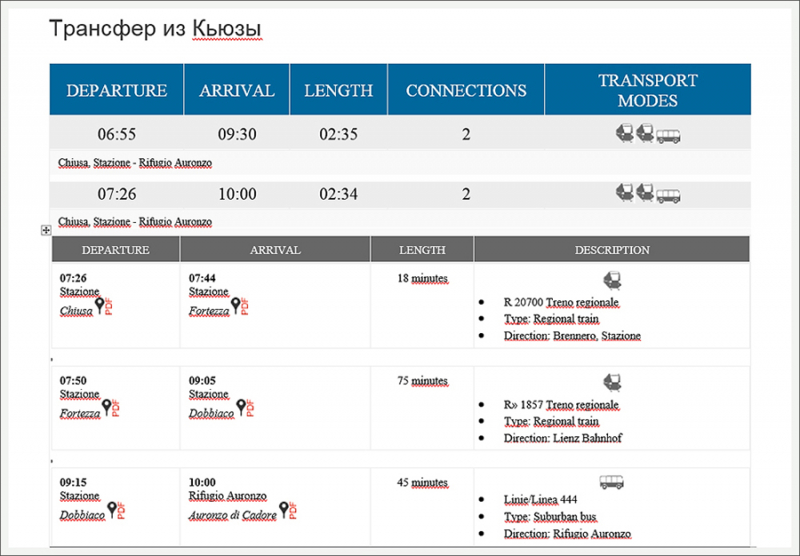Open PDF icon beside Dobbiaco departure 09:15

pyautogui.click(x=121, y=511)
